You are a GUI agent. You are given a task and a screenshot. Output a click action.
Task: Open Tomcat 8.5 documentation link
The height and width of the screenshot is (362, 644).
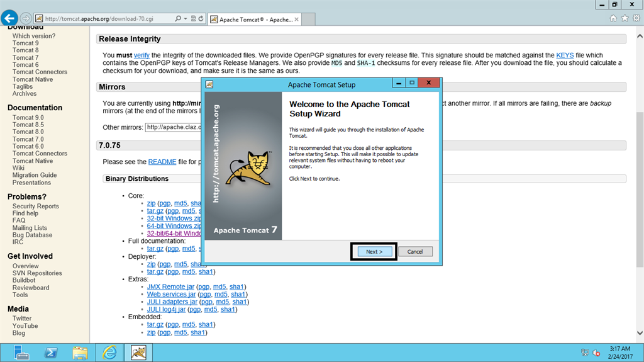[28, 125]
